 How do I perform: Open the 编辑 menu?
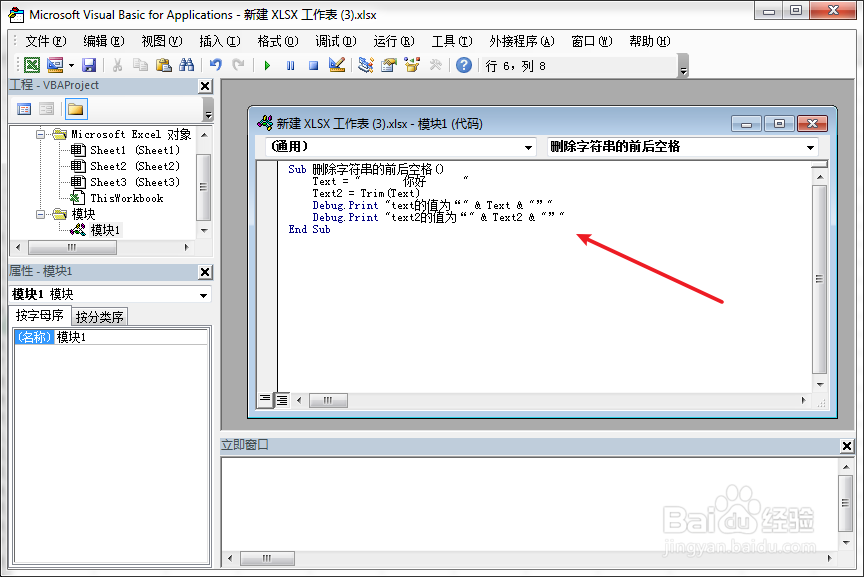(x=104, y=41)
